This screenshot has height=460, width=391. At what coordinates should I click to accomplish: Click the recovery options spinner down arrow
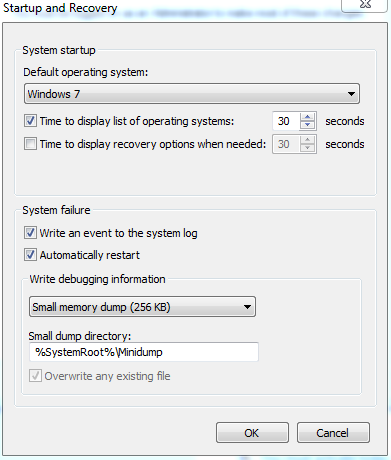tap(308, 148)
